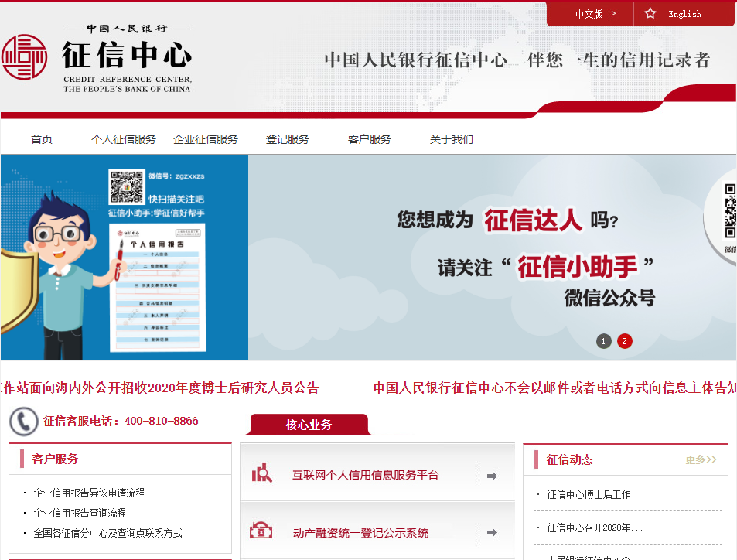Open the 企业征信服务 menu
The width and height of the screenshot is (737, 560).
pos(206,139)
